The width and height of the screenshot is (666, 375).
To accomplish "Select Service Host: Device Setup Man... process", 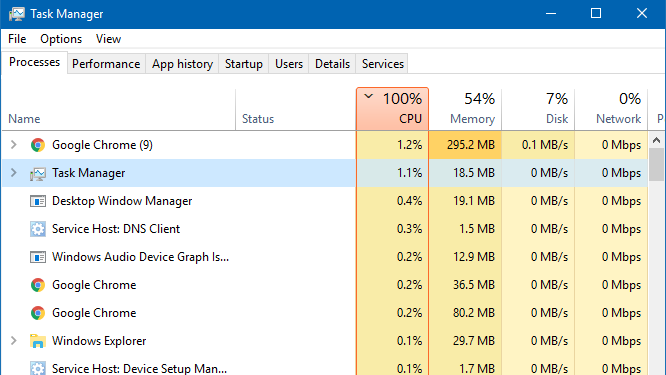I will (139, 368).
